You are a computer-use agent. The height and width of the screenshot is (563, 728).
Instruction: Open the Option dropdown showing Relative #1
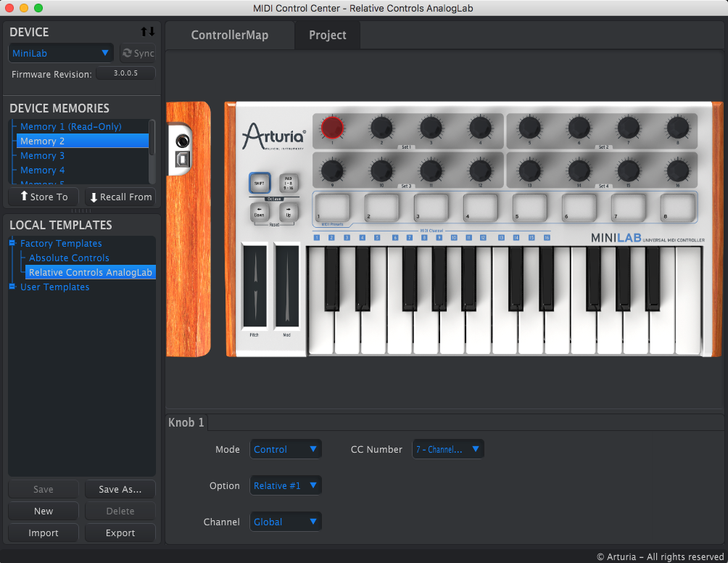(286, 485)
